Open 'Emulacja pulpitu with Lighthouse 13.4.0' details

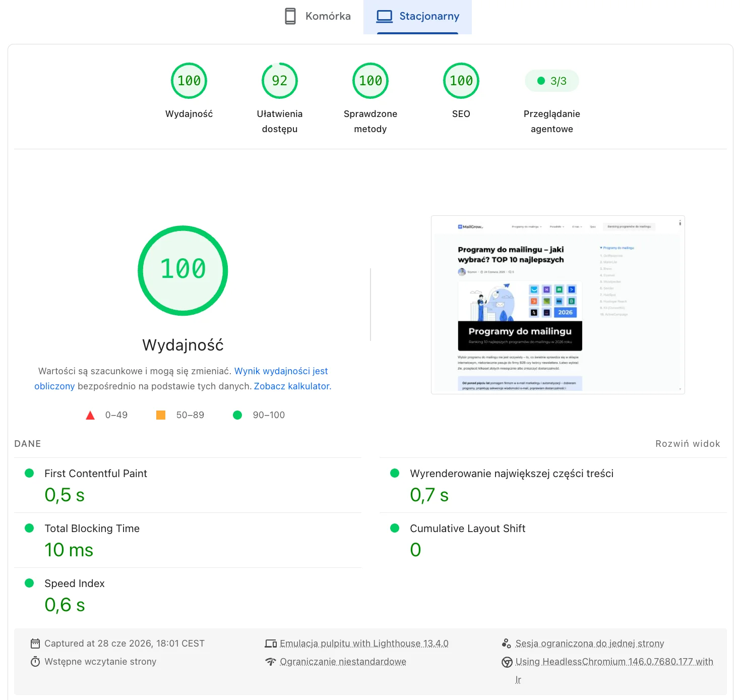pos(364,644)
